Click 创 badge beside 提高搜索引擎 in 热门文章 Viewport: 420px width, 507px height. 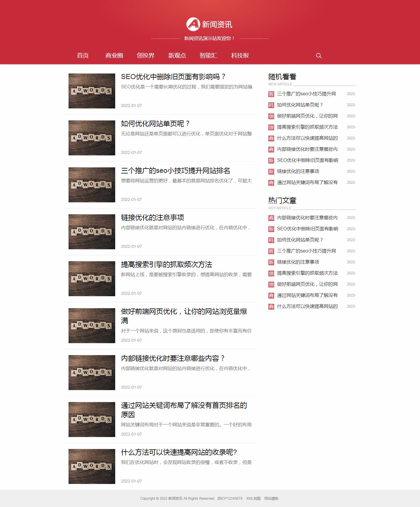click(x=271, y=273)
